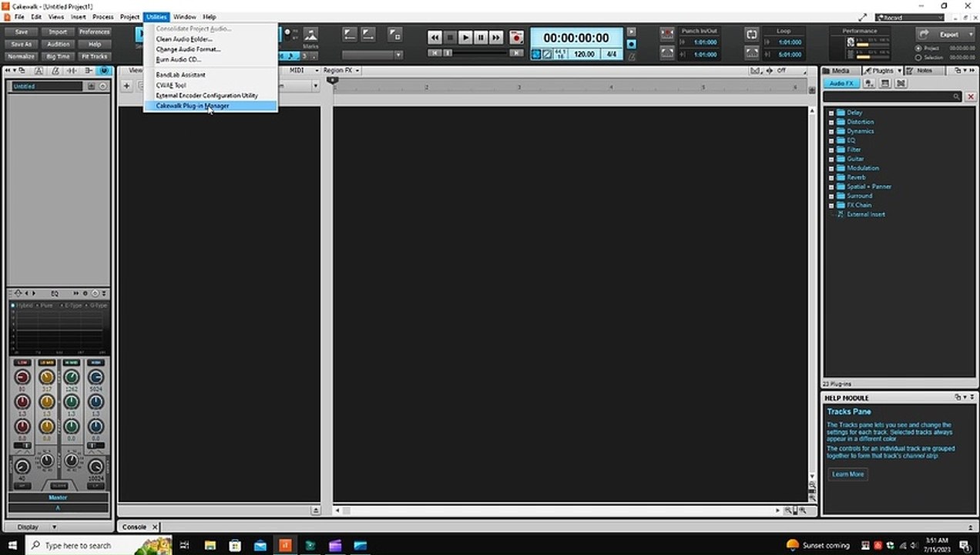Click the Normalize button

click(x=22, y=56)
